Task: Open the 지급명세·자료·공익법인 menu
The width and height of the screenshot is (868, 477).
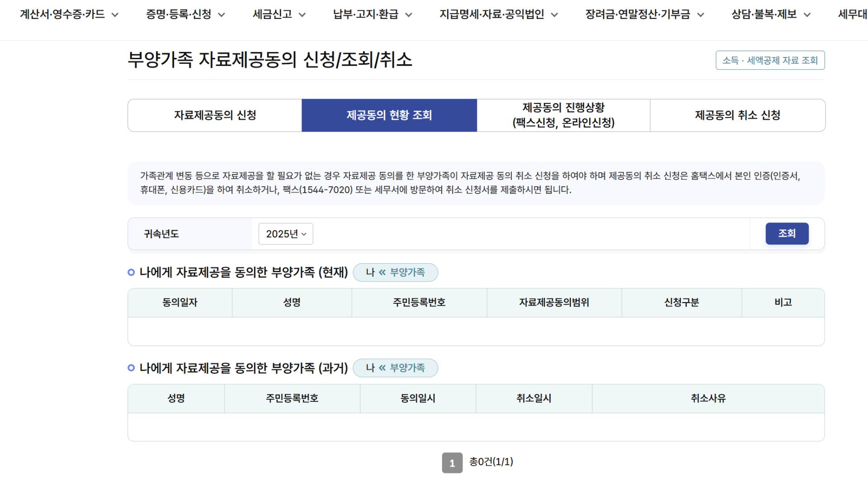Action: pos(498,14)
